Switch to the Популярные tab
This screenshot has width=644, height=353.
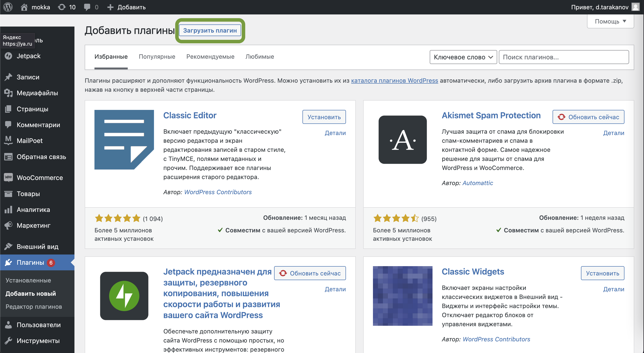click(x=157, y=57)
